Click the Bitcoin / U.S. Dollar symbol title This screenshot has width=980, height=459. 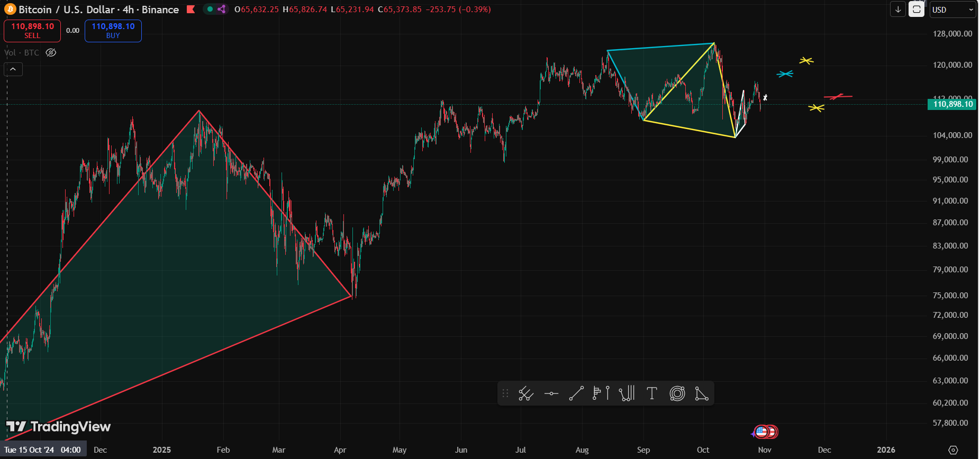[67, 10]
